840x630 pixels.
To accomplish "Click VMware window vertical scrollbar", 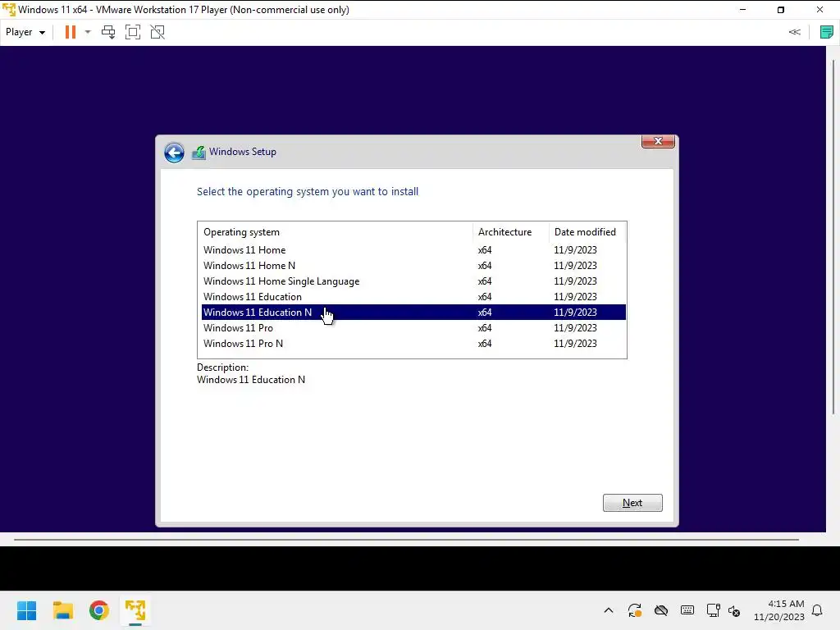I will (x=833, y=235).
